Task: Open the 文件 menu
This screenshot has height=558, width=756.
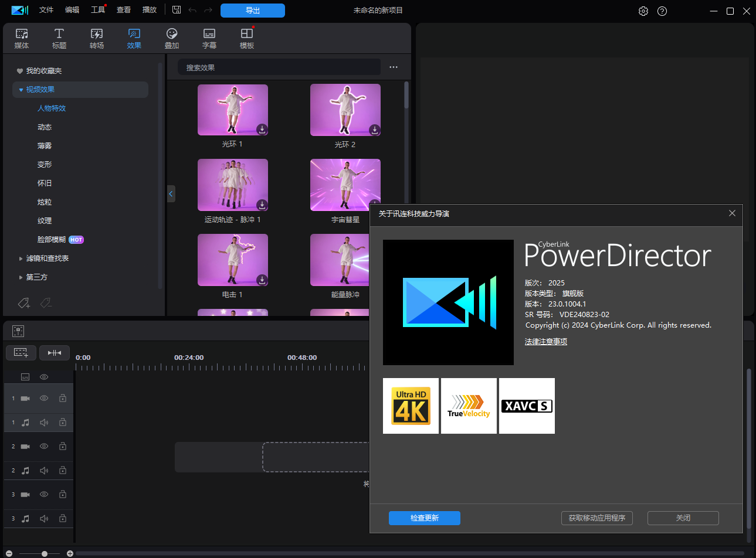Action: pyautogui.click(x=46, y=10)
